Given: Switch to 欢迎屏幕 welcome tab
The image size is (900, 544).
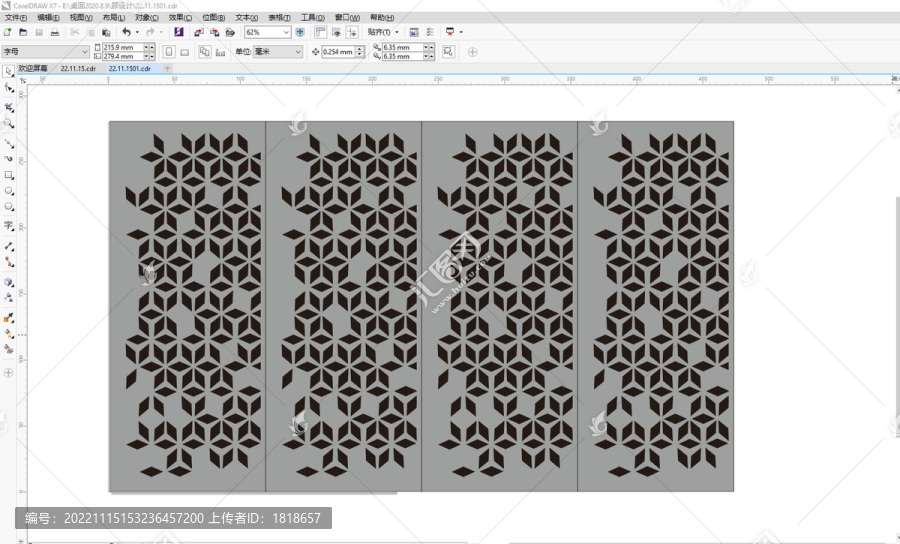Looking at the screenshot, I should click(x=33, y=68).
